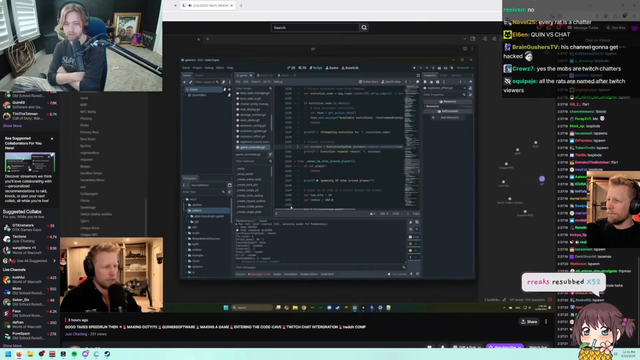
Task: Copy Output panel text icon
Action: click(417, 222)
